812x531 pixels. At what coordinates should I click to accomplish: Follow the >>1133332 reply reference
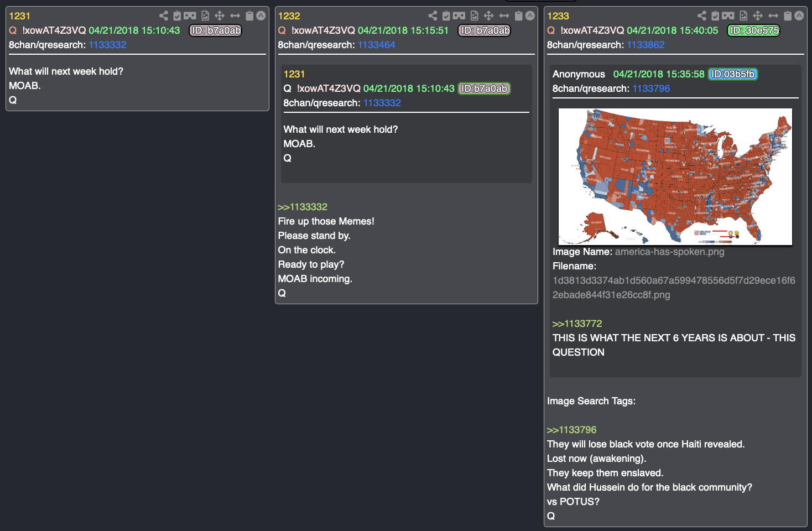tap(303, 207)
